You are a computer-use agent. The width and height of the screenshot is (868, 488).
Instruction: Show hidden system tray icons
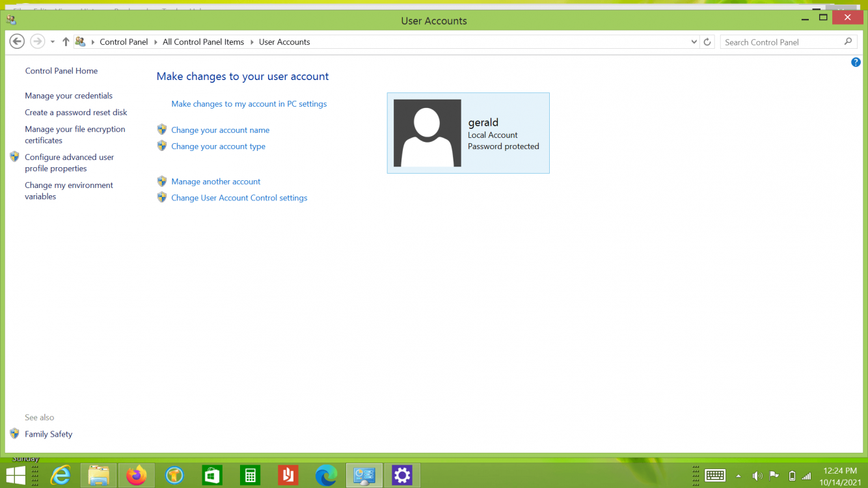click(x=739, y=476)
